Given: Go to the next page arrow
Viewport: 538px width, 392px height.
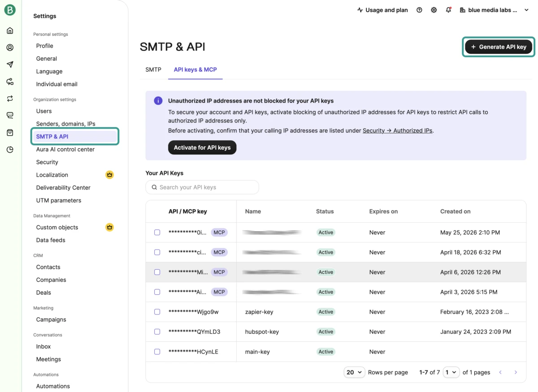Looking at the screenshot, I should click(516, 372).
